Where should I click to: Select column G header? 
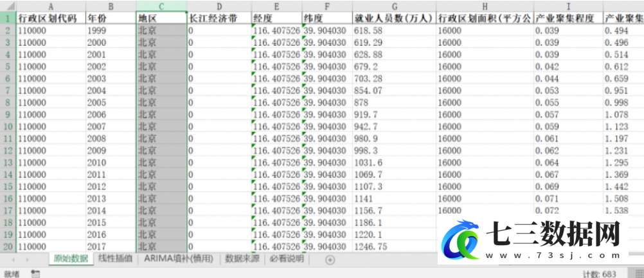pos(394,6)
